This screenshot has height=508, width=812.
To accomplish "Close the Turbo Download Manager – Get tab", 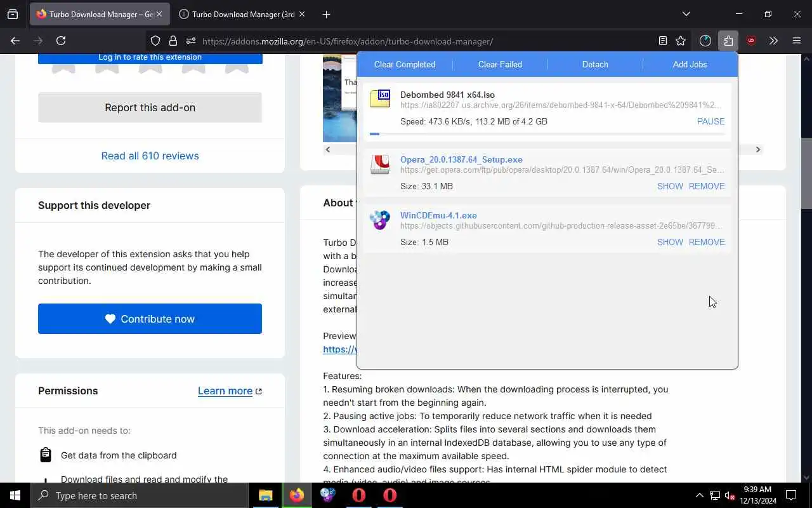I will [159, 14].
